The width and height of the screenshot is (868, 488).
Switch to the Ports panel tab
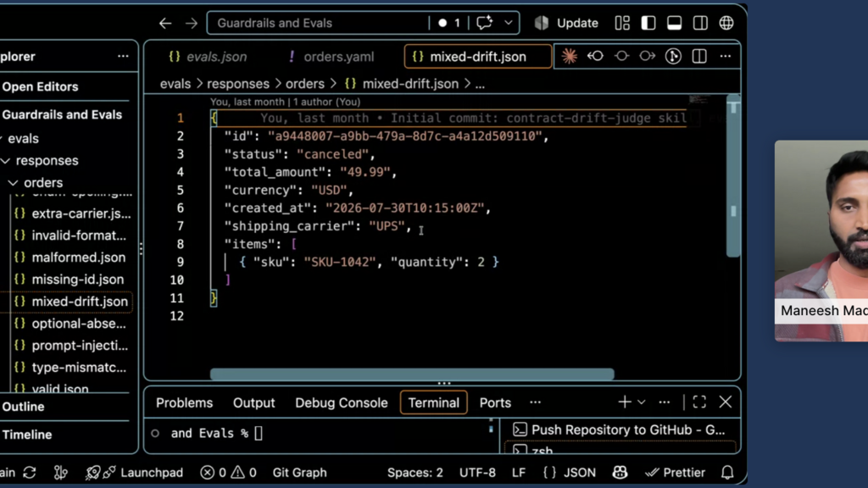495,402
